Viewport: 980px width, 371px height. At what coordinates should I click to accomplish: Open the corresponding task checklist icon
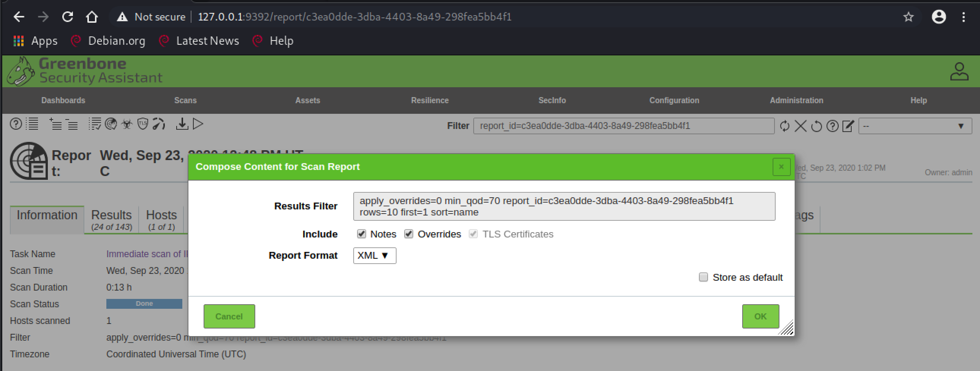95,124
